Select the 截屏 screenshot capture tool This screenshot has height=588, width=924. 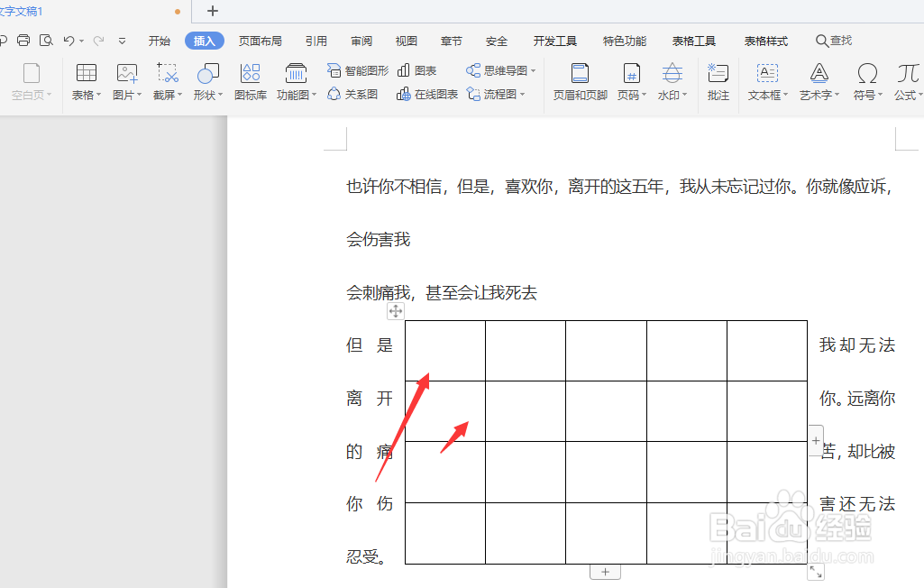pos(167,81)
